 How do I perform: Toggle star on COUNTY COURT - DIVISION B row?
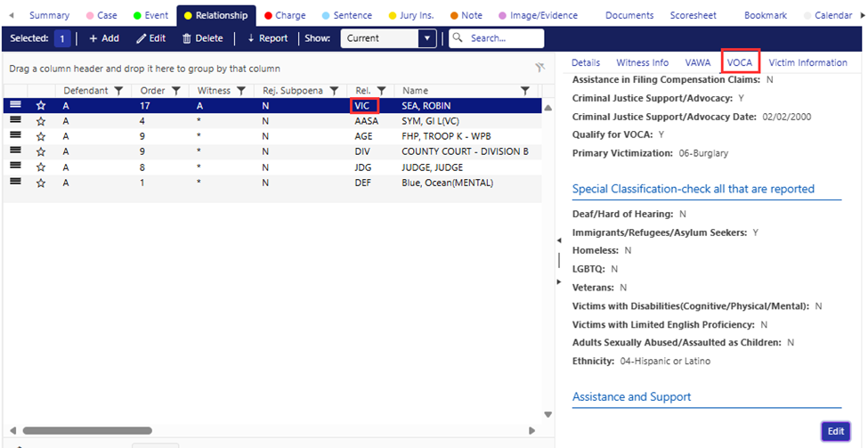[41, 151]
